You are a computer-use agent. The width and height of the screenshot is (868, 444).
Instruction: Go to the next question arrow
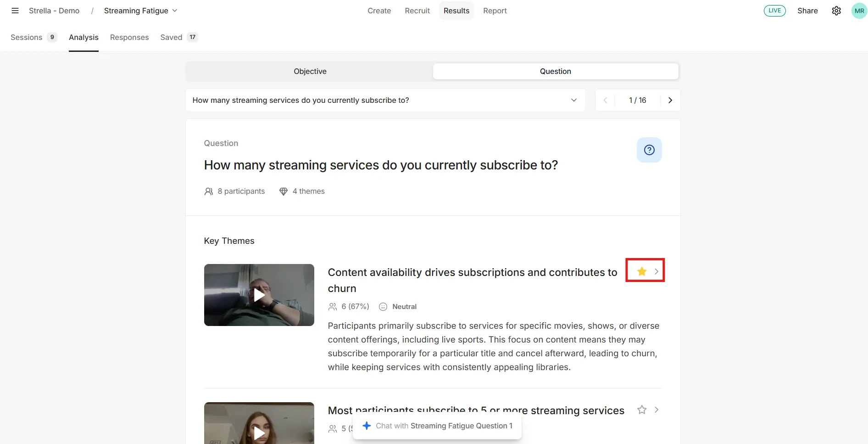coord(670,100)
